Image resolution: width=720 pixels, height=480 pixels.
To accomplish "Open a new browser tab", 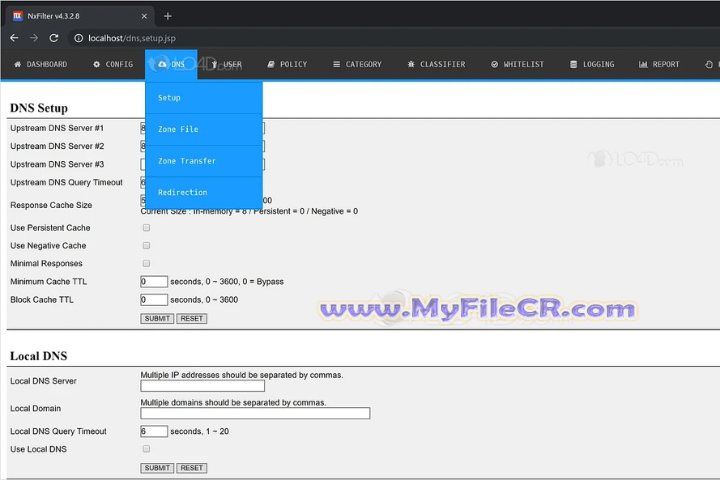I will (x=168, y=16).
